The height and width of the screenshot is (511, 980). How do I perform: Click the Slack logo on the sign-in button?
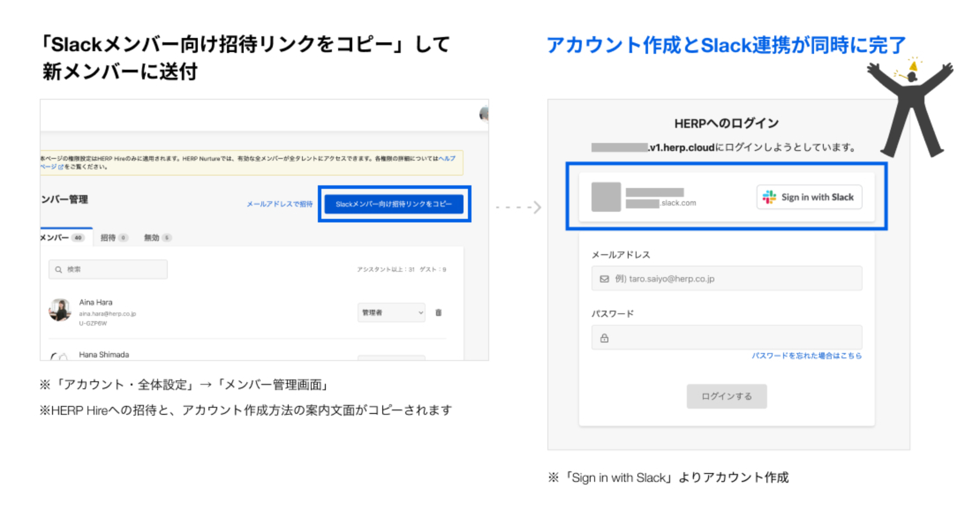[x=769, y=197]
